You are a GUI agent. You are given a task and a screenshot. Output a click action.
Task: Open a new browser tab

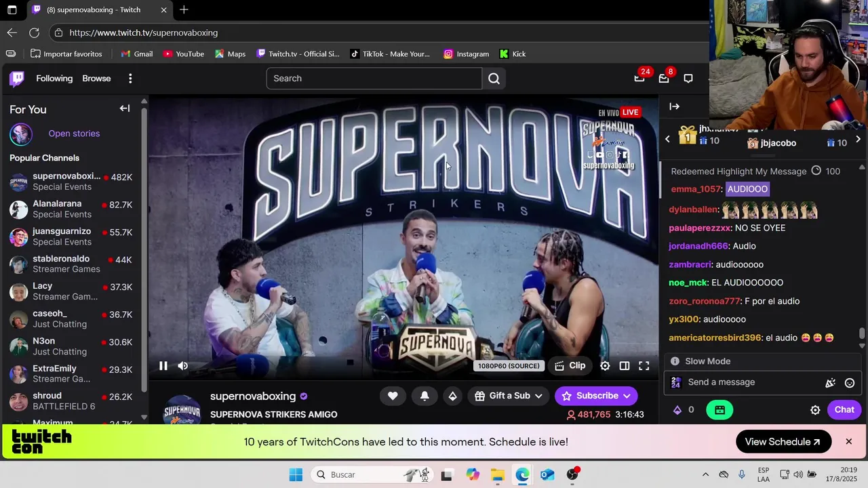coord(184,10)
